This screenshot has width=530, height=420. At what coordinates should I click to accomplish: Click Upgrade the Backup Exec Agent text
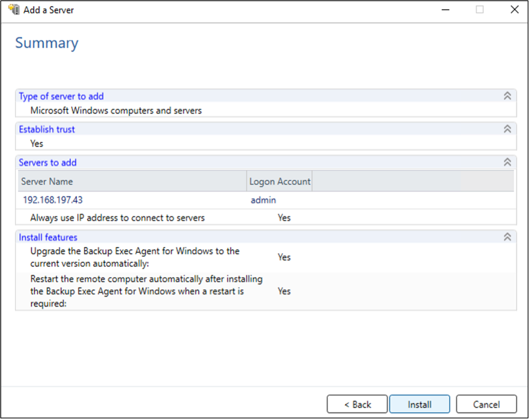coord(135,257)
